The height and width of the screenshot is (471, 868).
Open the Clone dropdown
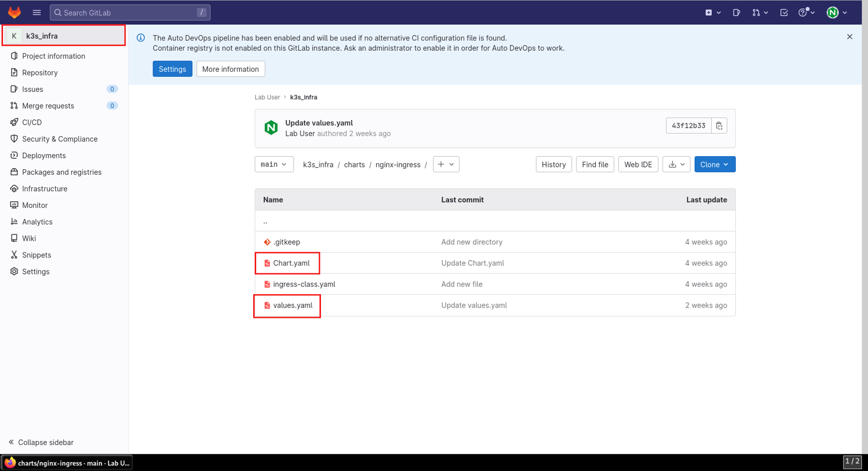click(x=715, y=164)
